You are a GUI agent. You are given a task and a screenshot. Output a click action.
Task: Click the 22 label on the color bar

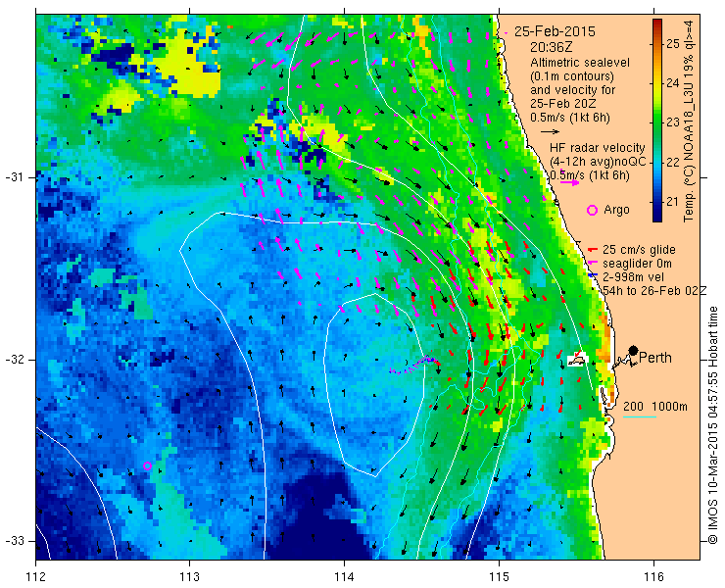pyautogui.click(x=673, y=163)
